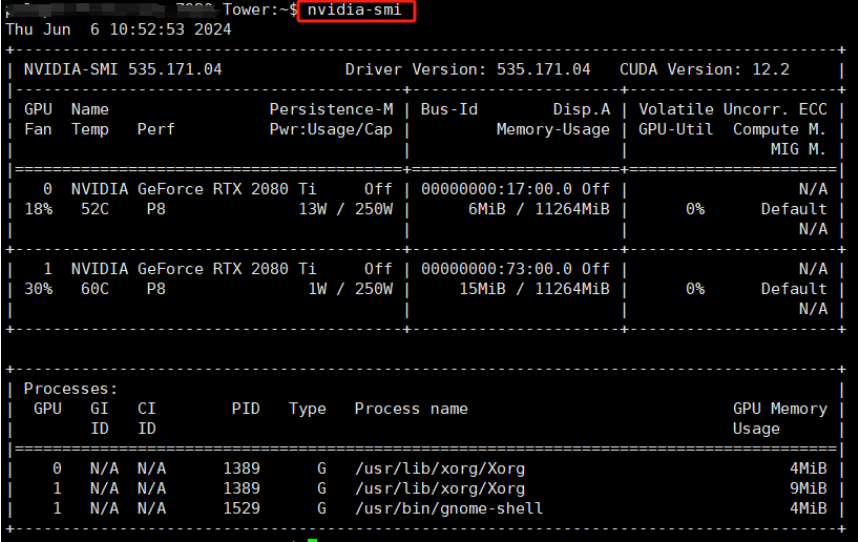The image size is (858, 542).
Task: Click the Disp.A column header
Action: tap(581, 109)
